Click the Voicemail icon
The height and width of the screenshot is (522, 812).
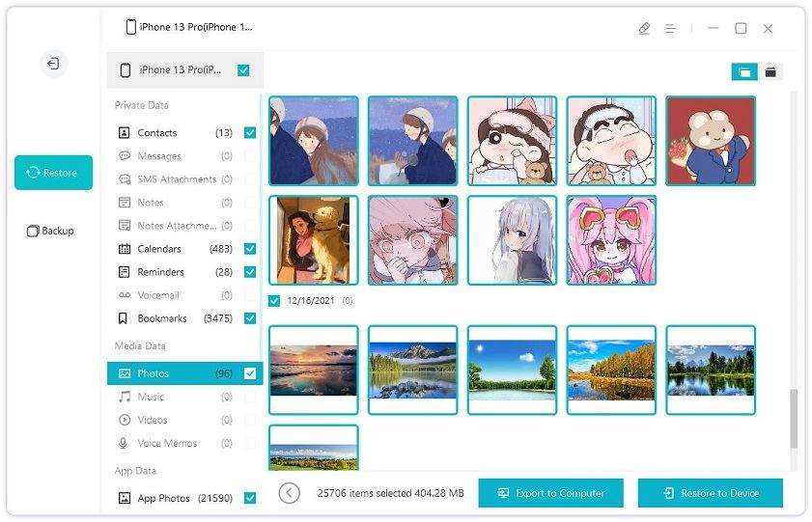point(125,295)
